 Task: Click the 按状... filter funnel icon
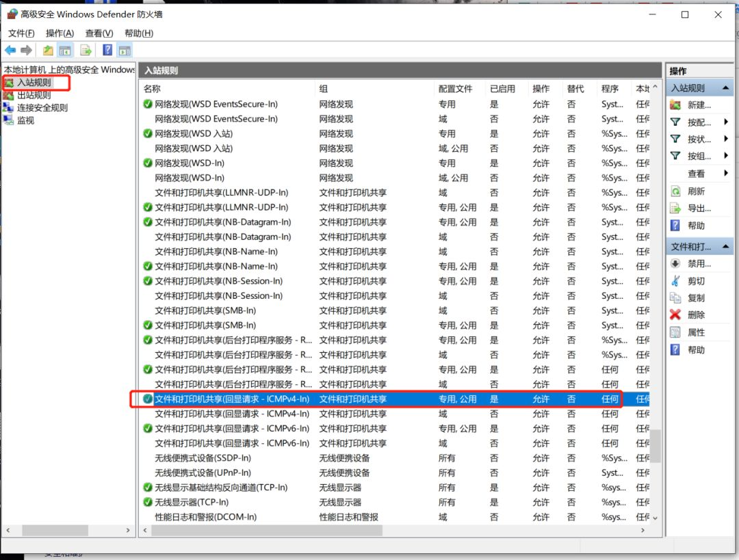point(675,139)
